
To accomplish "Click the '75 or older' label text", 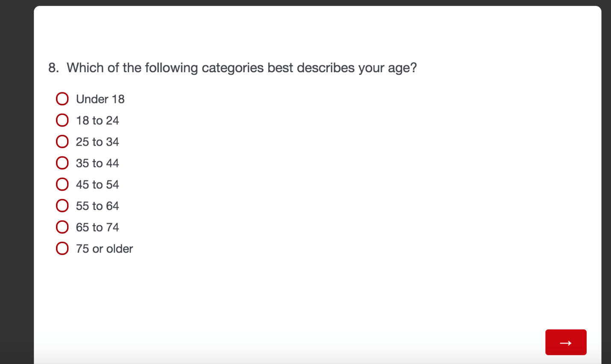I will click(105, 249).
